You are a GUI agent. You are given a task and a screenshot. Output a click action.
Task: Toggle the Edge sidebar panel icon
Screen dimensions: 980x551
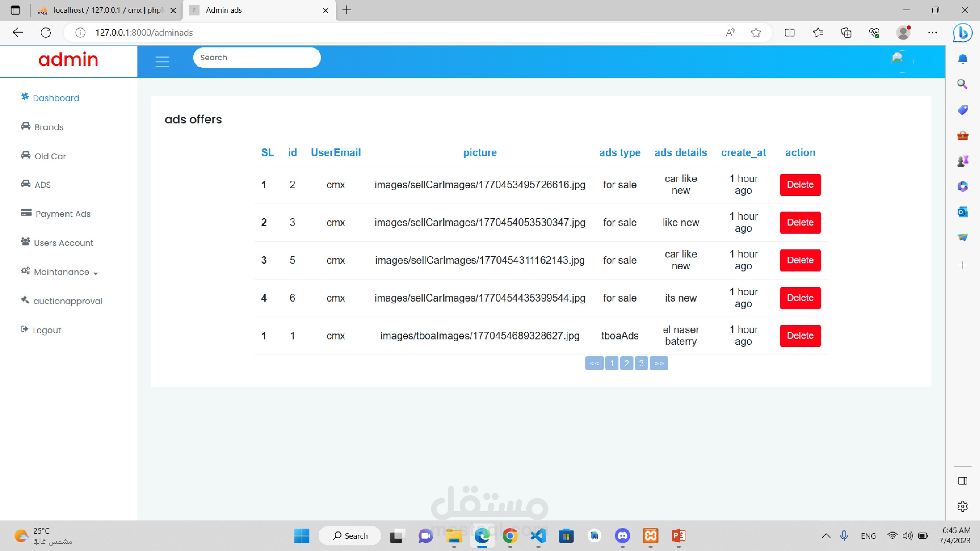(962, 481)
